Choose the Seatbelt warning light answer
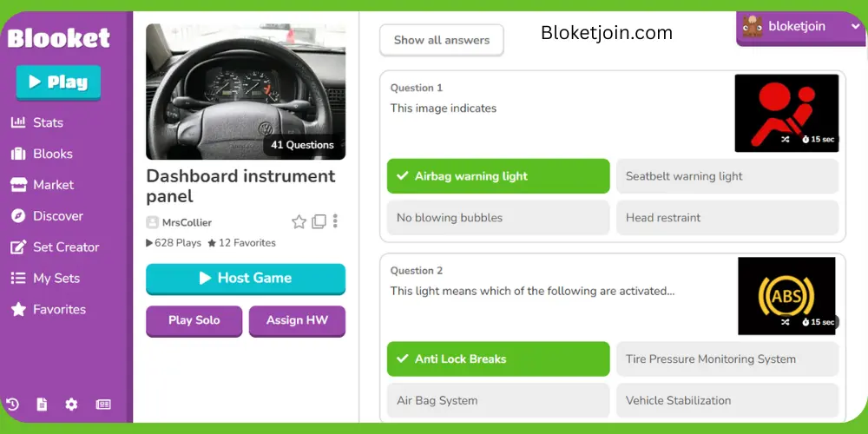This screenshot has height=434, width=868. tap(727, 176)
